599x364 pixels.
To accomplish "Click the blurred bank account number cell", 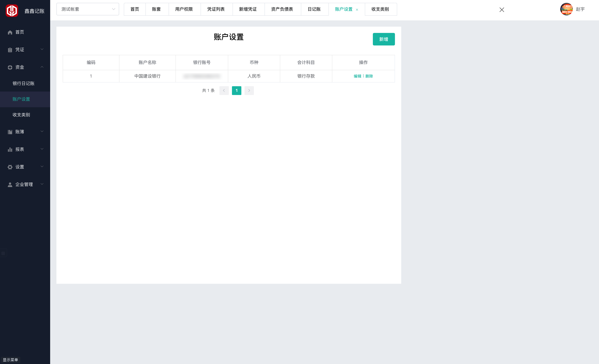I will (x=202, y=76).
